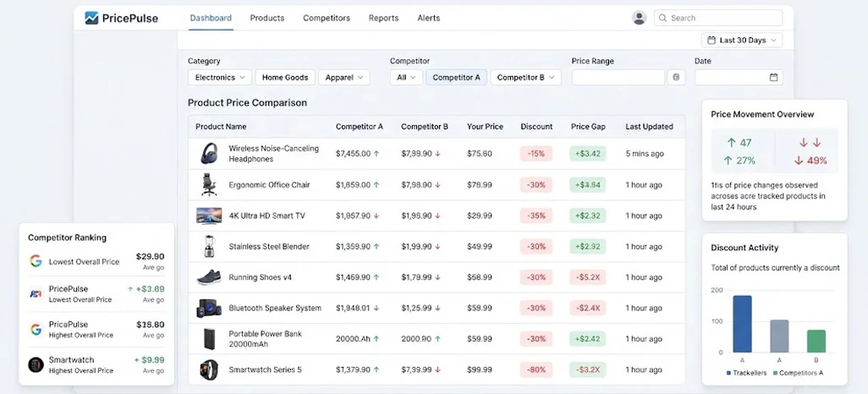Viewport: 868px width, 394px height.
Task: Click the gray bar in Discount Activity chart
Action: pyautogui.click(x=779, y=336)
